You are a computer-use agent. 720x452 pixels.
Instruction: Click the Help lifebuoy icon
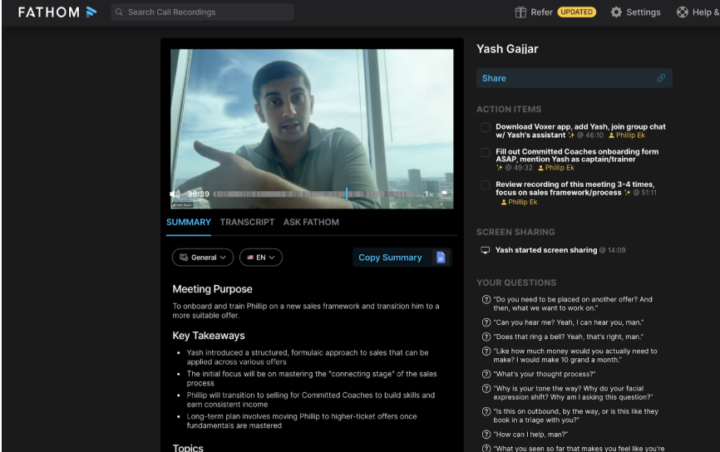682,12
